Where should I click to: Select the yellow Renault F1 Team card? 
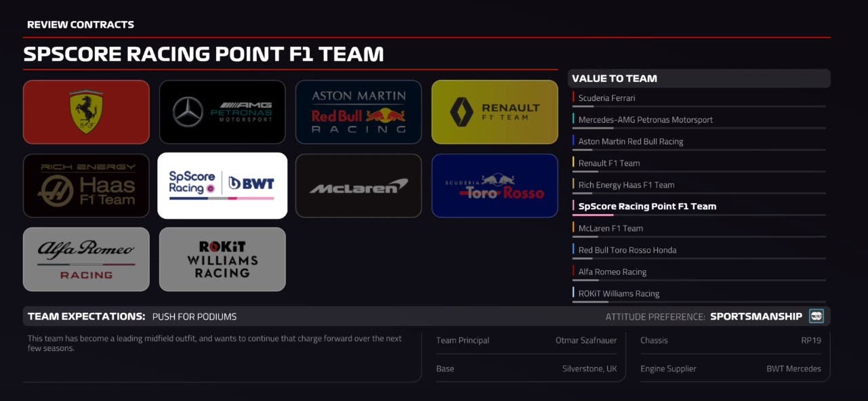pyautogui.click(x=495, y=112)
